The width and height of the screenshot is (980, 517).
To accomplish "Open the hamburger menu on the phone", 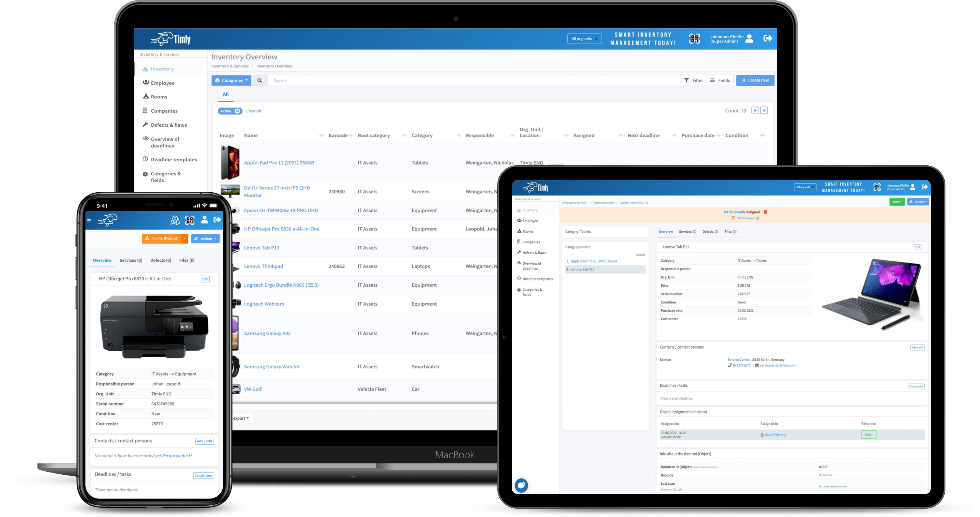I will [89, 221].
